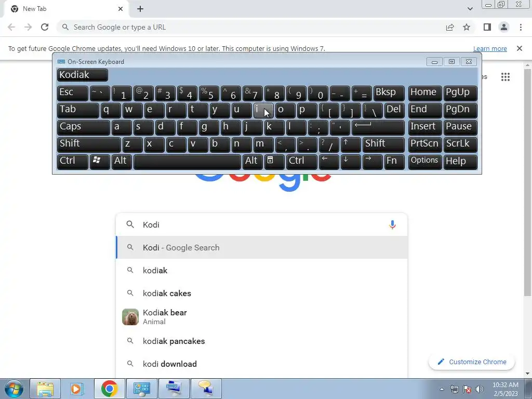Close the New Tab tab
Image resolution: width=532 pixels, height=399 pixels.
pyautogui.click(x=121, y=9)
